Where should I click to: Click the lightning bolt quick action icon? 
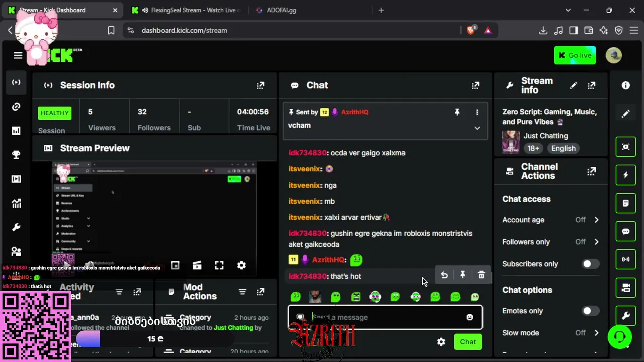click(x=626, y=175)
